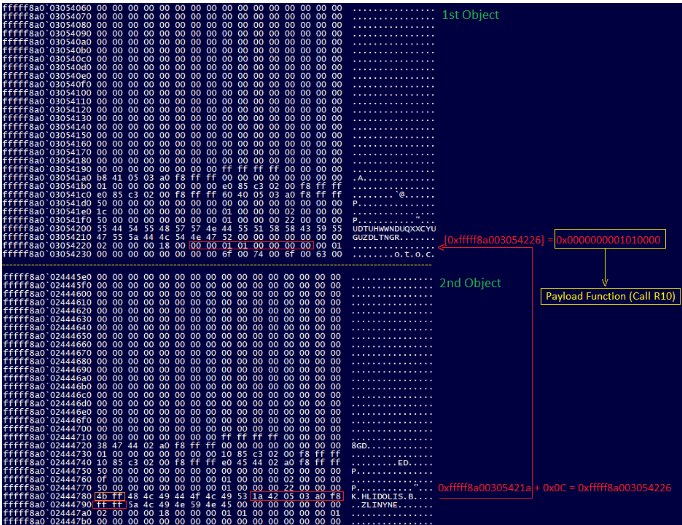
Task: Click the red pointer-offset calculation text at bottom right
Action: (x=557, y=487)
